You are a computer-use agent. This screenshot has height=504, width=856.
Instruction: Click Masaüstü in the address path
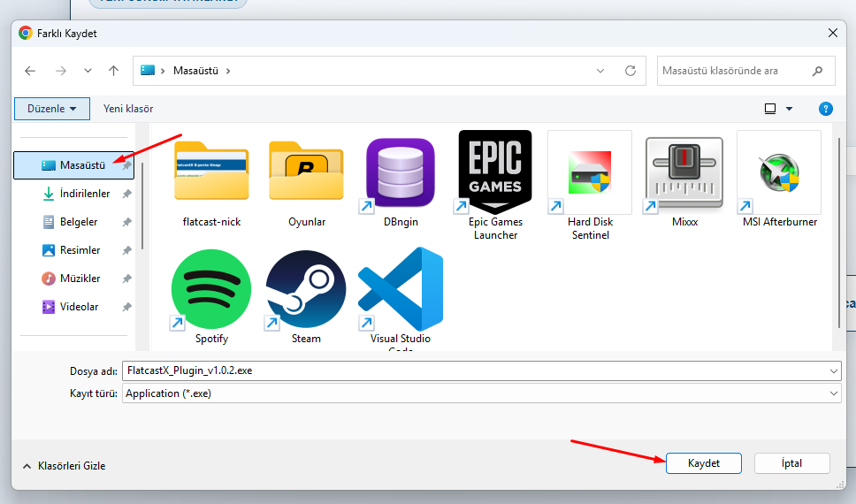195,71
